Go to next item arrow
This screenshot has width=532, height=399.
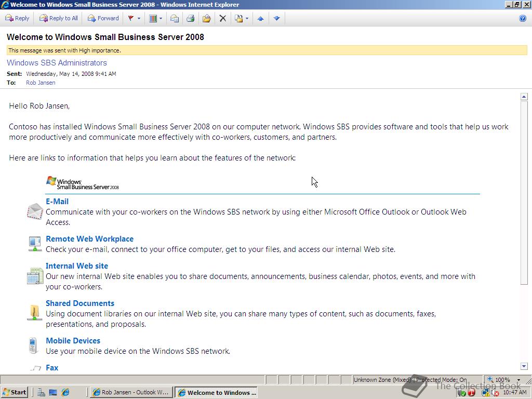click(x=277, y=18)
